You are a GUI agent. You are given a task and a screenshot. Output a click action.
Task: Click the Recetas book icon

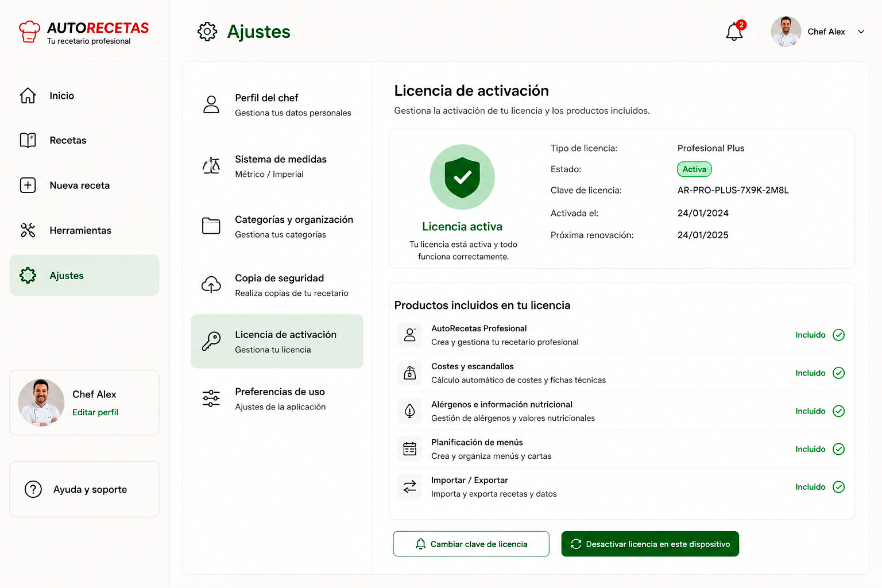pos(28,140)
